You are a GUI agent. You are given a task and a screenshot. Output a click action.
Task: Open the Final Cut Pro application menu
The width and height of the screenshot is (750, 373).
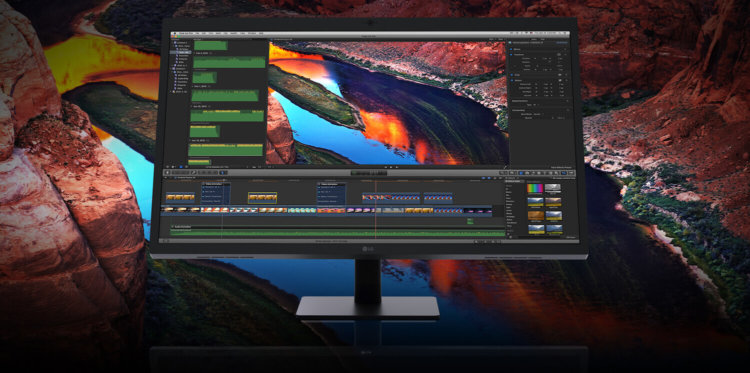click(x=186, y=33)
